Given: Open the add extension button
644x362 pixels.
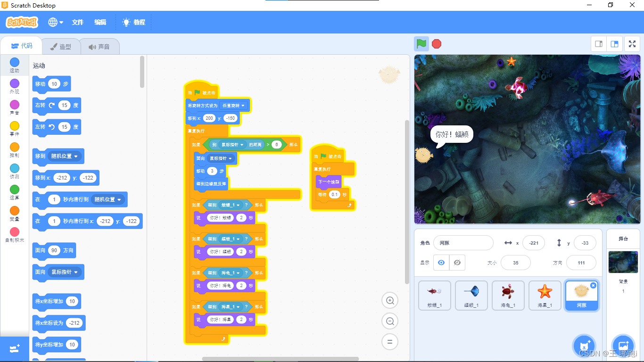Looking at the screenshot, I should [x=15, y=349].
